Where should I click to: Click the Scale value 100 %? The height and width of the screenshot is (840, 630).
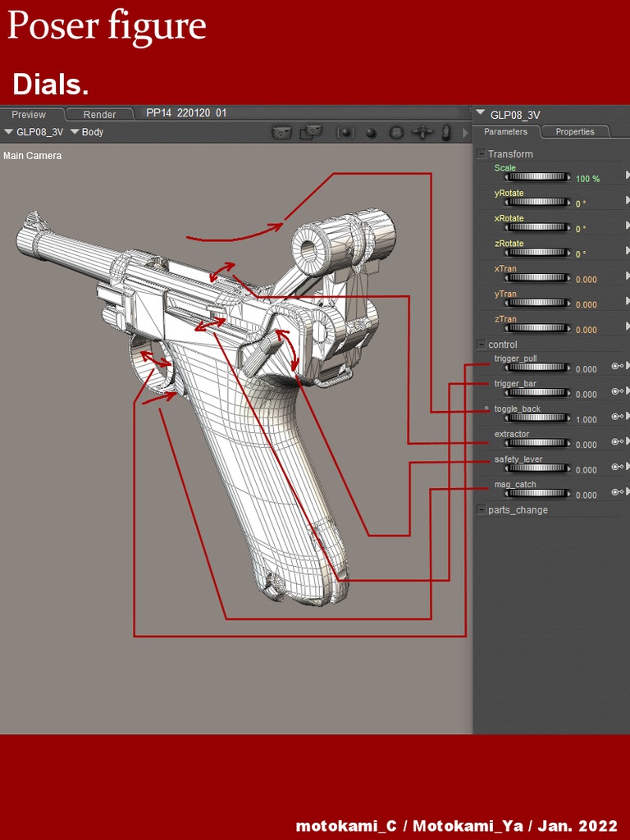point(587,179)
